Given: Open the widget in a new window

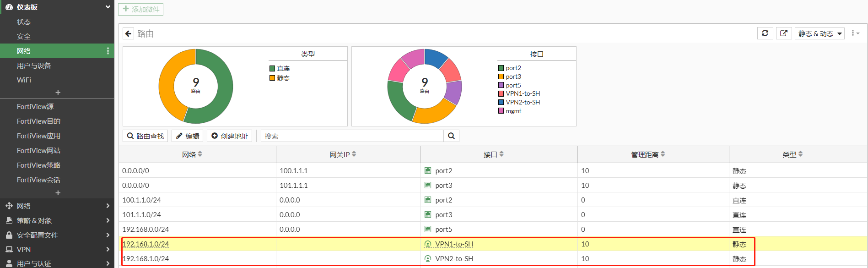Looking at the screenshot, I should (x=784, y=33).
